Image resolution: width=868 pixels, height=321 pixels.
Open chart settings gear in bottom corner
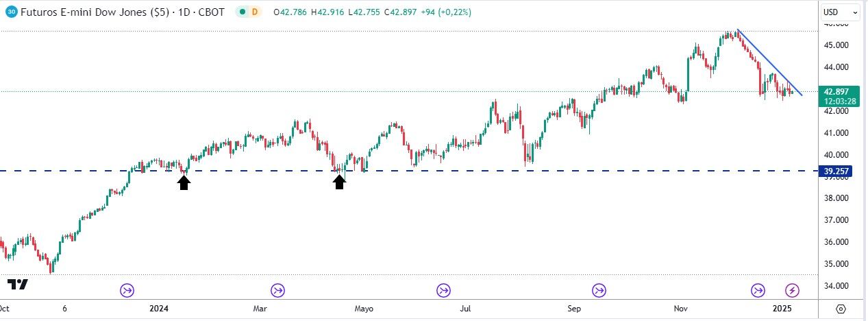(x=841, y=309)
